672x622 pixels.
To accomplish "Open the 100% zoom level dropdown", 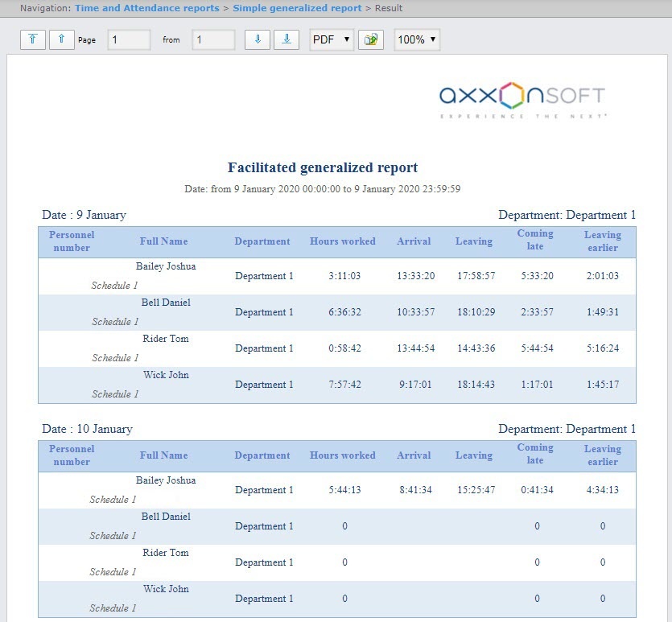I will click(417, 39).
